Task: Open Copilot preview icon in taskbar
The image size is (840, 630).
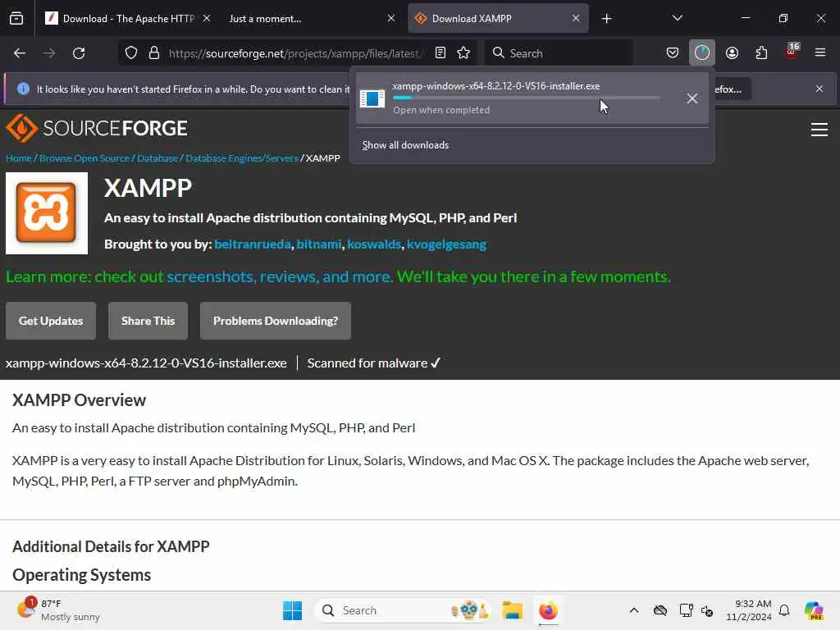Action: click(x=814, y=610)
